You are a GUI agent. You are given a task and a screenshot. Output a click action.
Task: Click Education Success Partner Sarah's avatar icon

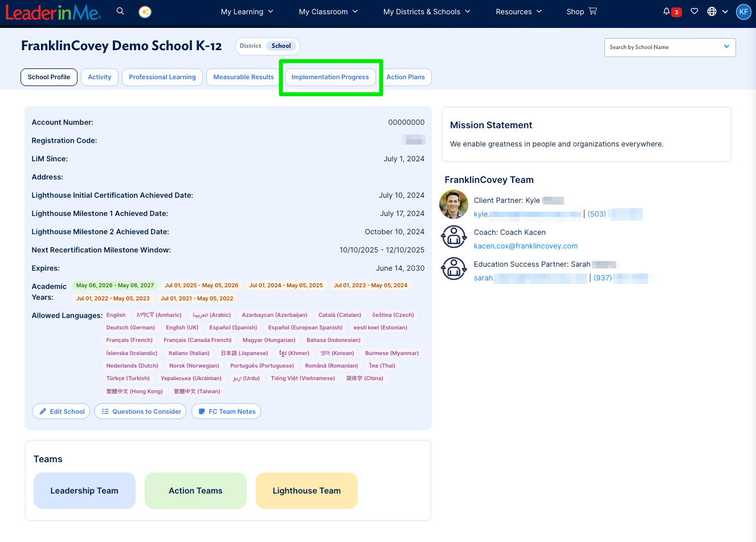tap(454, 268)
